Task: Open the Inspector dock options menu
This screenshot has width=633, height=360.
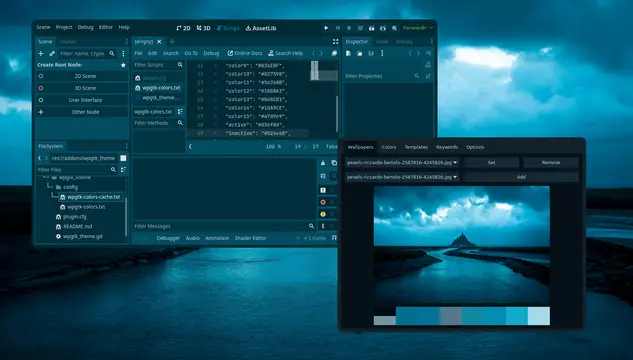Action: pos(432,42)
